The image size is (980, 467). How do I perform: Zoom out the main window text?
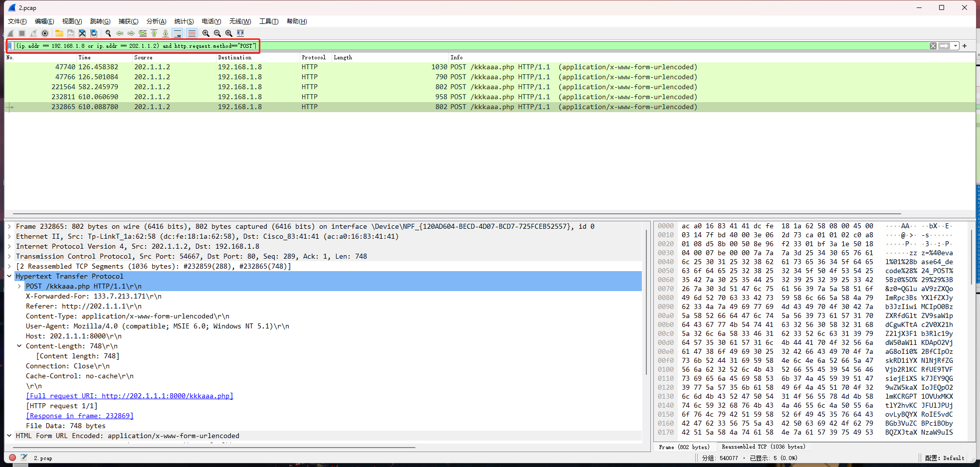tap(217, 33)
